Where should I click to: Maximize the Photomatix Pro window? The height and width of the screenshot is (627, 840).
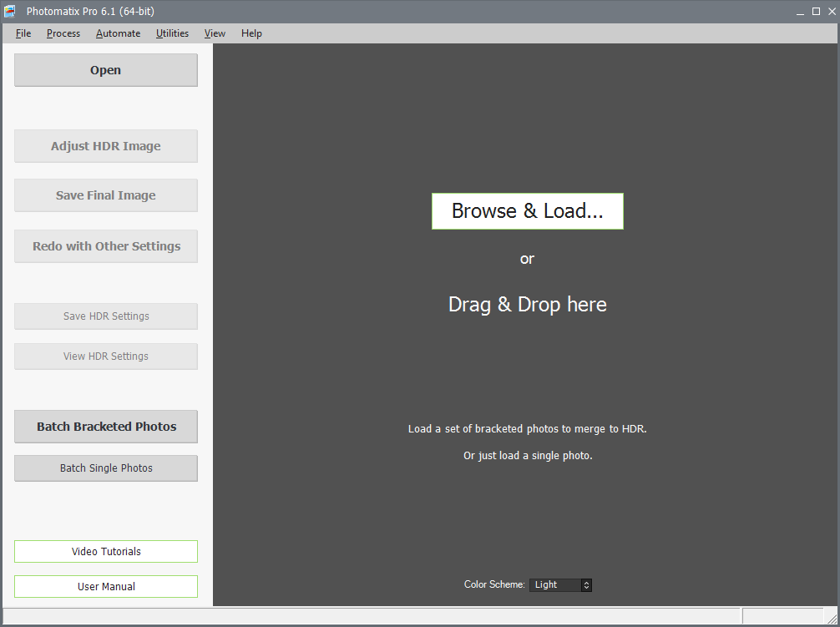coord(816,11)
